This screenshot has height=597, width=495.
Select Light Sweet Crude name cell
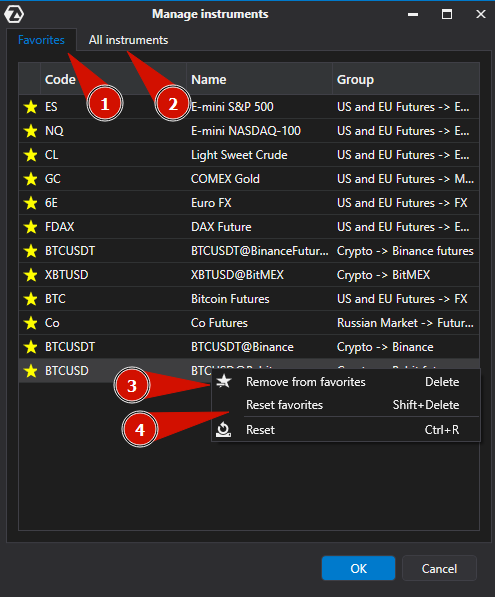[259, 155]
